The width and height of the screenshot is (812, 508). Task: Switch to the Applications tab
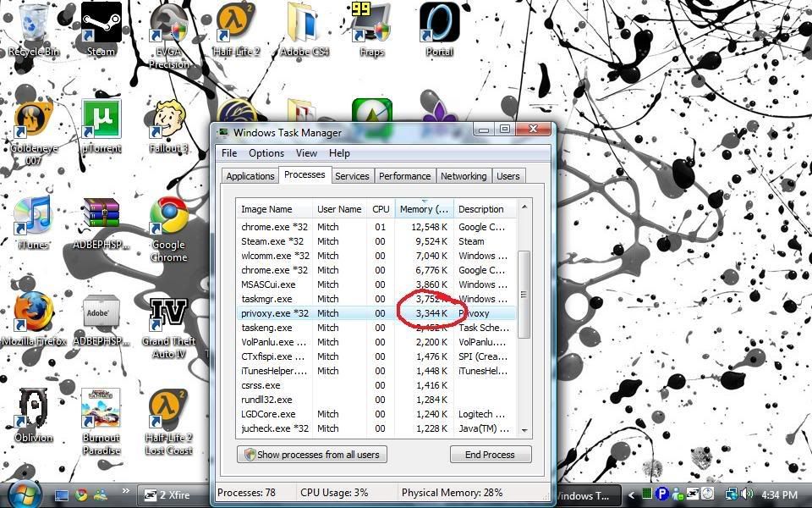[250, 176]
